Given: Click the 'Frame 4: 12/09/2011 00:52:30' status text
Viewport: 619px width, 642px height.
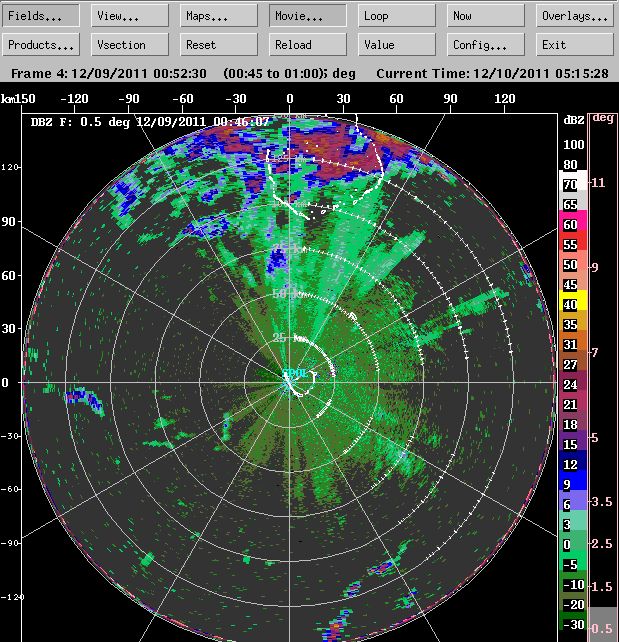Looking at the screenshot, I should (x=108, y=73).
